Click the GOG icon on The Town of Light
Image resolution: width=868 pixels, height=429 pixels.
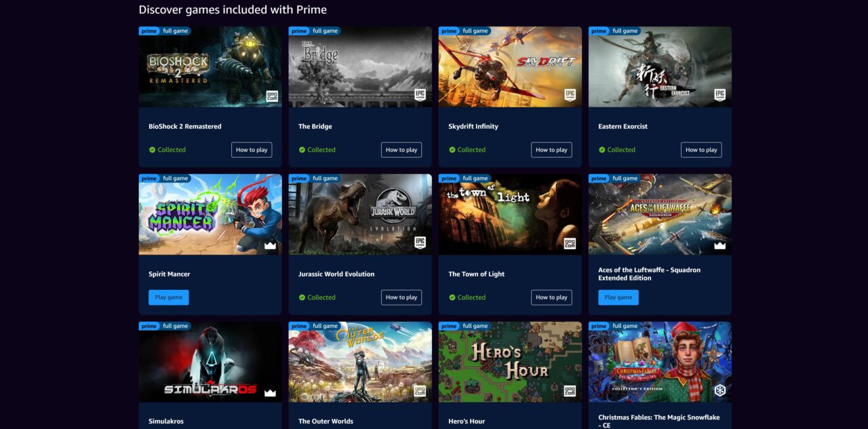coord(570,242)
